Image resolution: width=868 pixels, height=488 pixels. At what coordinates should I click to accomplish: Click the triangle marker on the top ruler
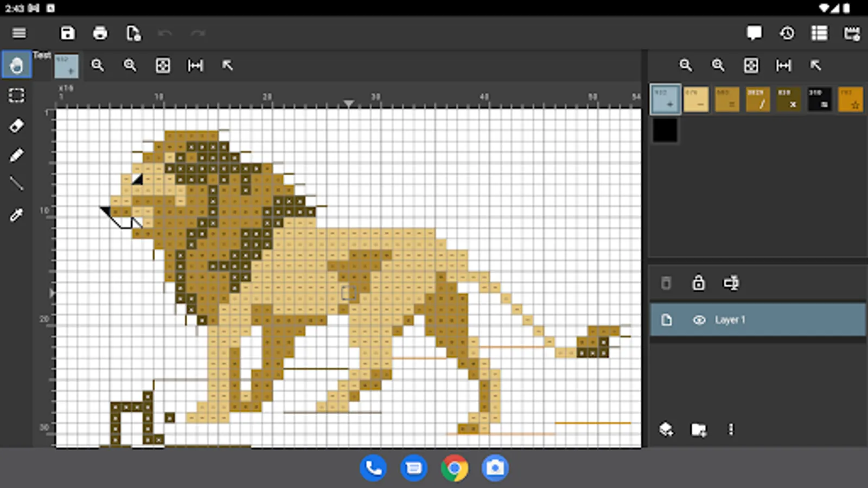point(349,103)
